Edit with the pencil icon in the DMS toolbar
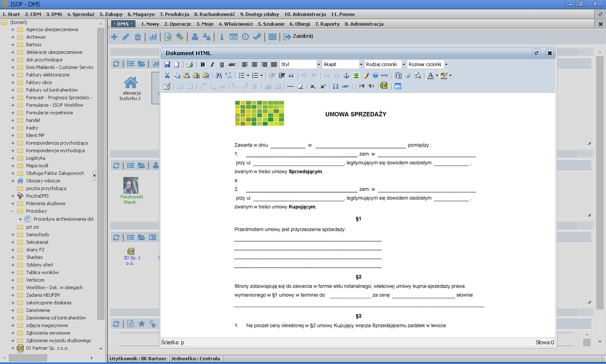This screenshot has height=364, width=606. 126,37
